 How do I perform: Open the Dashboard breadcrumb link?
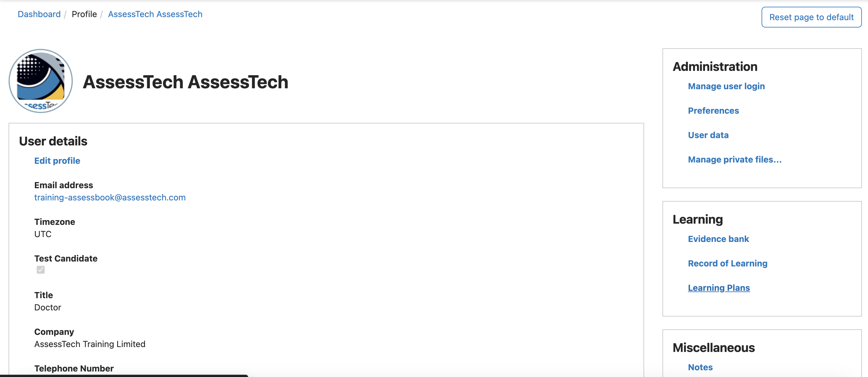tap(39, 14)
